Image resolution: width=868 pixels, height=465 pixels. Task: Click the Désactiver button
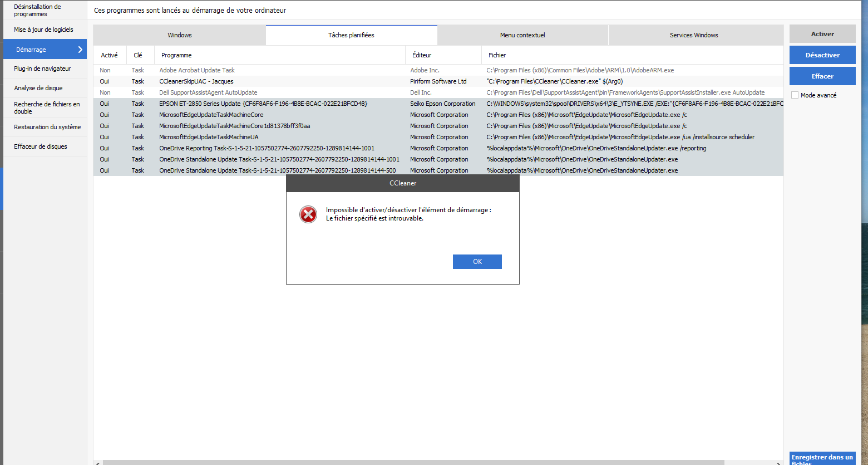click(822, 55)
